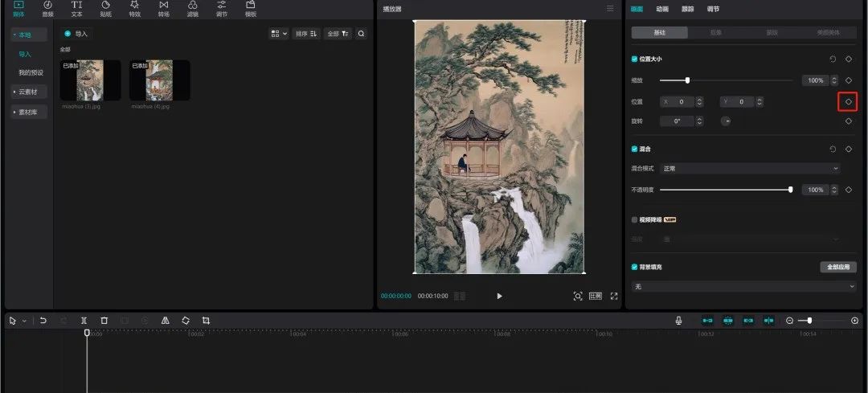This screenshot has width=868, height=393.
Task: Open the player hamburger menu
Action: click(610, 8)
